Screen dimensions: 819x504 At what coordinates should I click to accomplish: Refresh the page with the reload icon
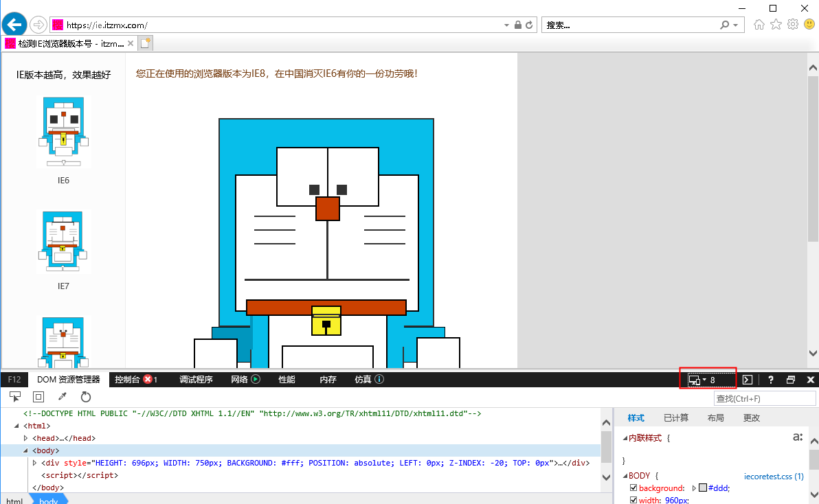point(529,25)
